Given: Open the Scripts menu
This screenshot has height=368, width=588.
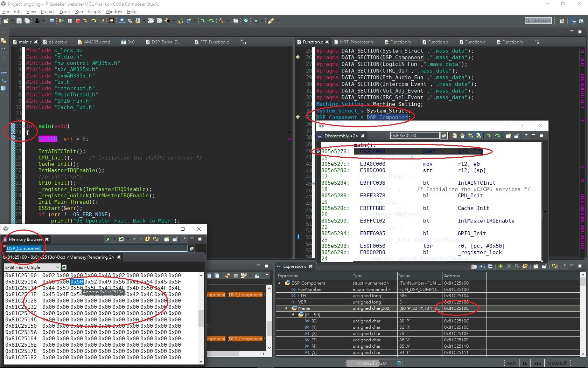Looking at the screenshot, I should tap(94, 11).
